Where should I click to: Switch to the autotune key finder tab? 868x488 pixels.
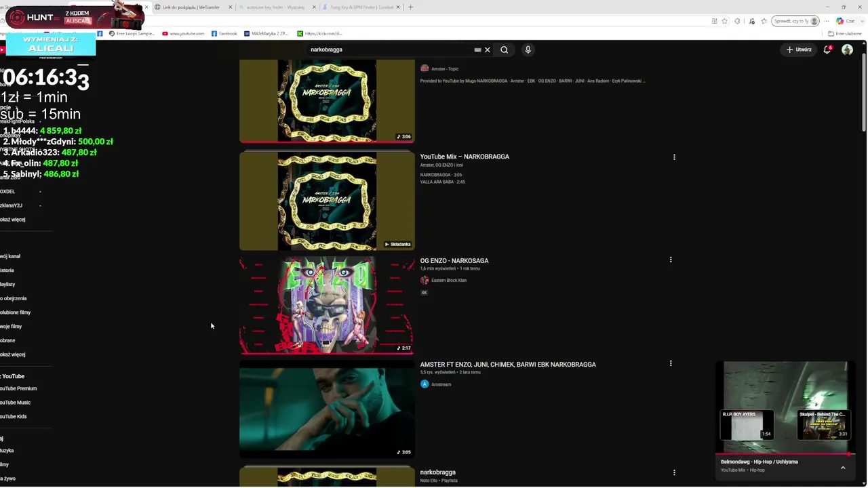pyautogui.click(x=275, y=7)
